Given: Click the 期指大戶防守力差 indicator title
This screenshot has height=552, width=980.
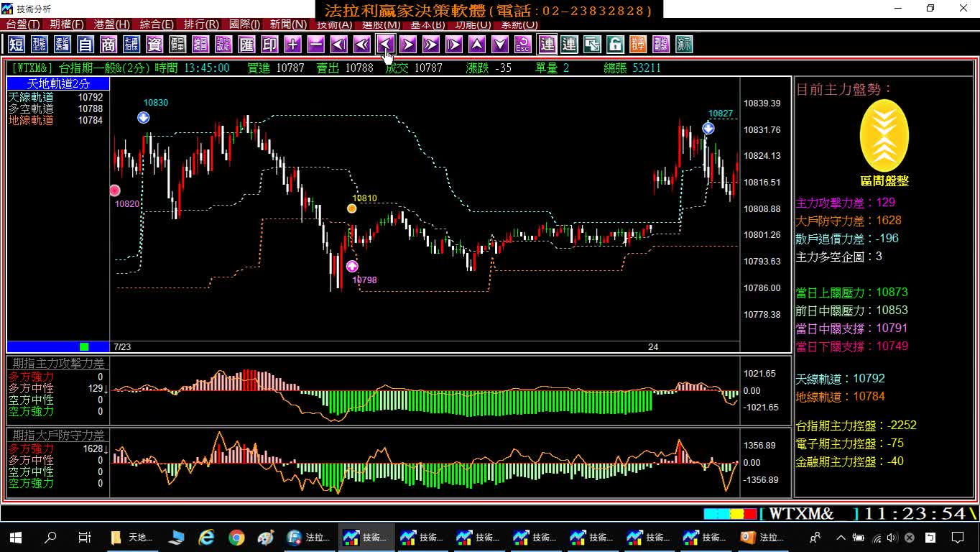Looking at the screenshot, I should pyautogui.click(x=59, y=436).
